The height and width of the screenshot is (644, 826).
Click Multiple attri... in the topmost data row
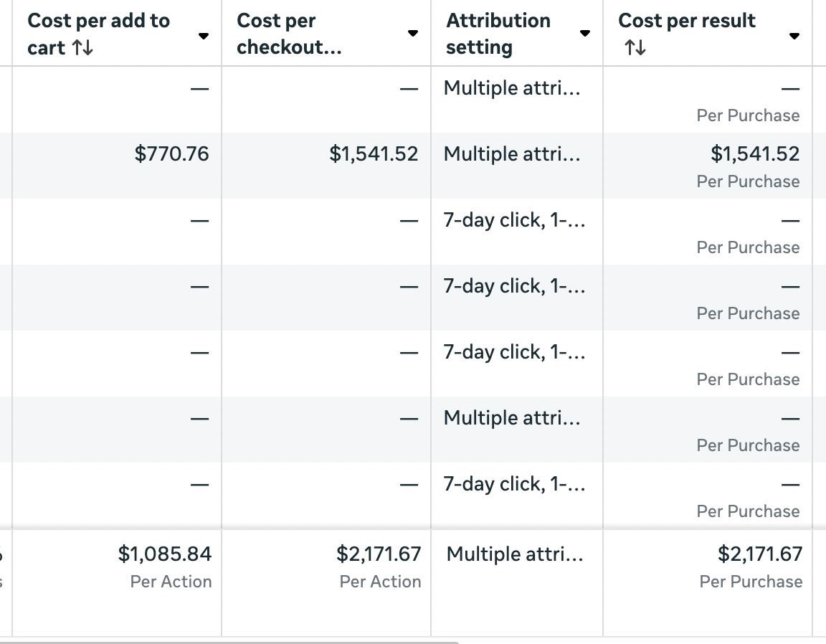(512, 88)
